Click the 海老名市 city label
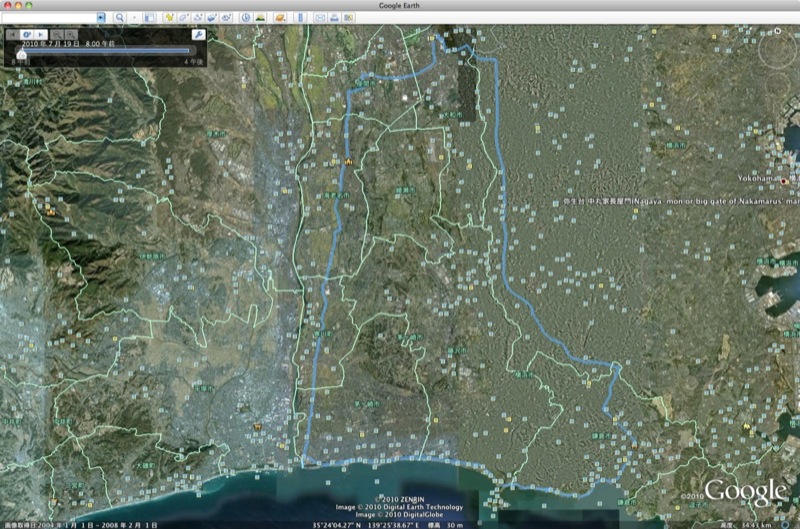Viewport: 800px width, 529px height. pos(337,195)
